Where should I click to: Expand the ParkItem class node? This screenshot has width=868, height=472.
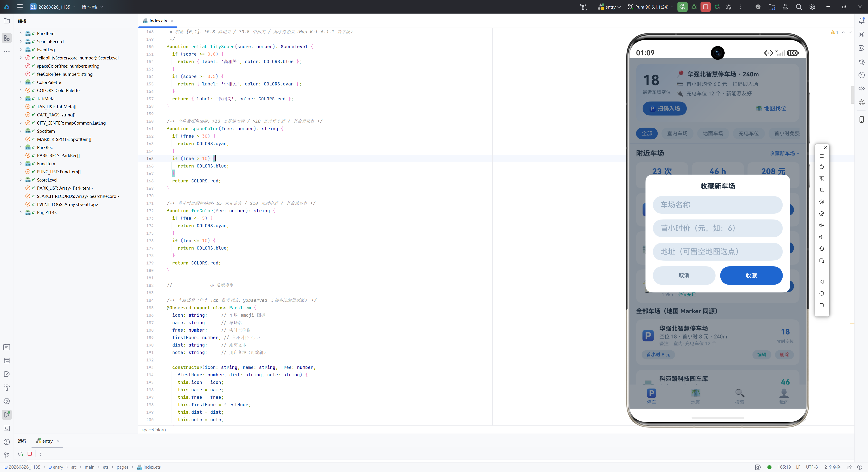[x=21, y=33]
